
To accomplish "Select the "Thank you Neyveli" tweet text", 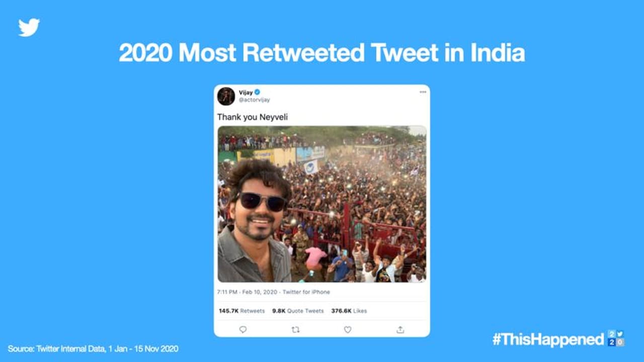I will point(252,117).
